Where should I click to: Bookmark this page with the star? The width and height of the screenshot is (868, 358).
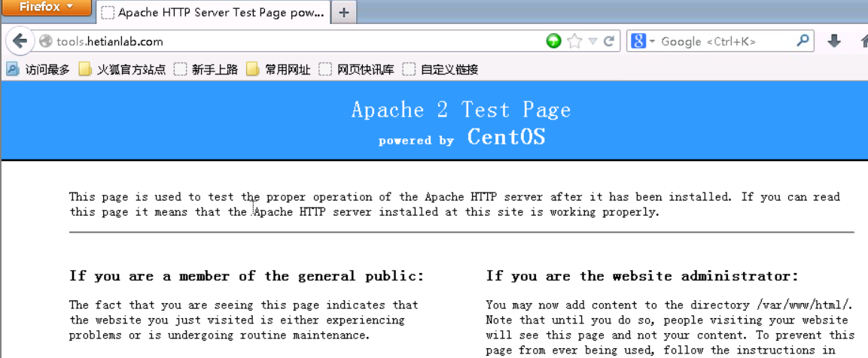point(574,41)
